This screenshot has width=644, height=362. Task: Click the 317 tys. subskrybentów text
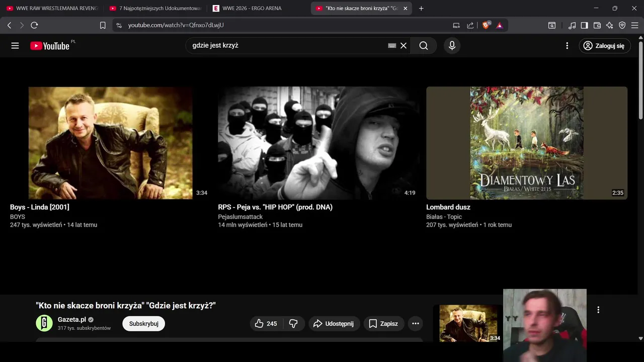(x=84, y=328)
